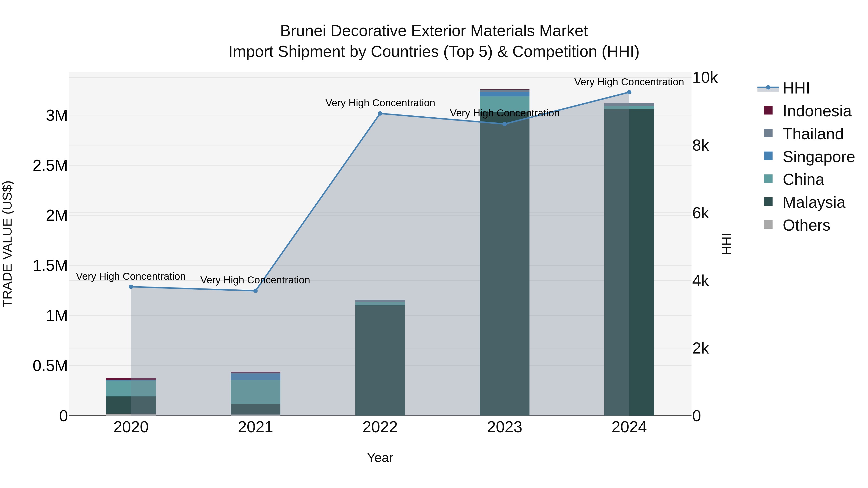
Task: Click the 2022 Very High Concentration annotation
Action: pyautogui.click(x=380, y=103)
